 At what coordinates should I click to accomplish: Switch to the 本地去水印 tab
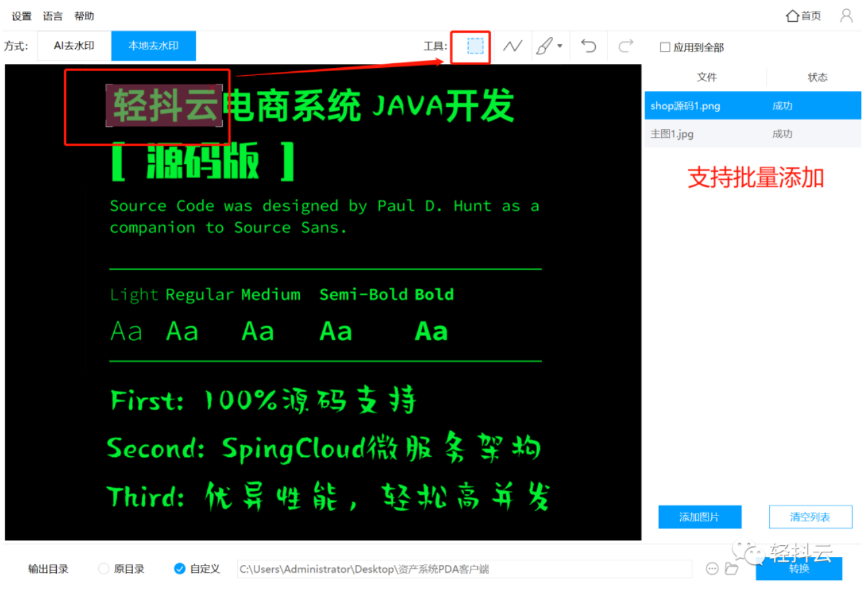click(x=154, y=45)
